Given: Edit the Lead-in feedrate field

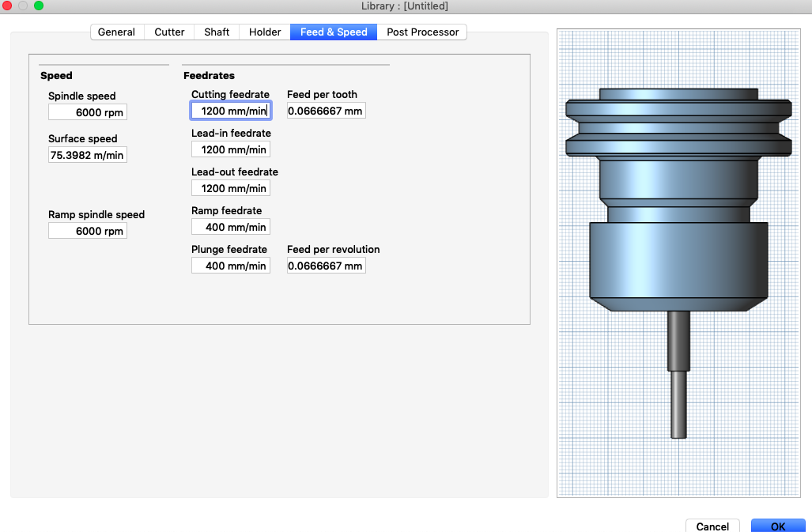Looking at the screenshot, I should [x=231, y=149].
